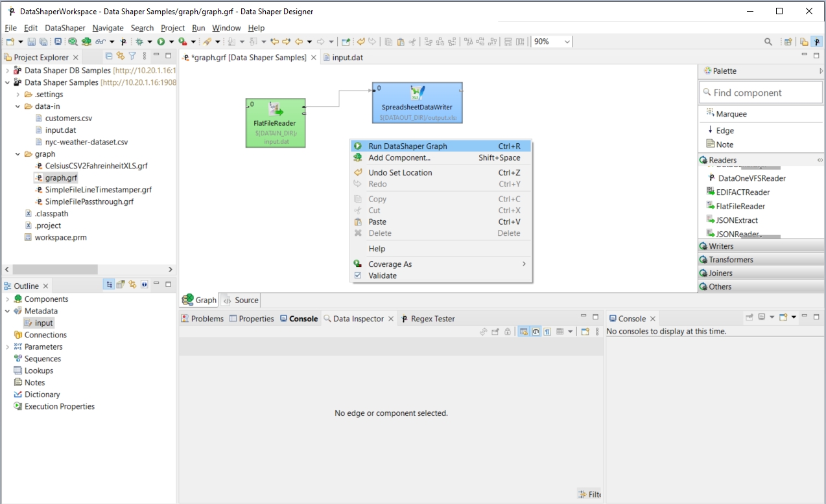Expand the Transformers palette section
Viewport: 826px width, 504px height.
coord(761,260)
